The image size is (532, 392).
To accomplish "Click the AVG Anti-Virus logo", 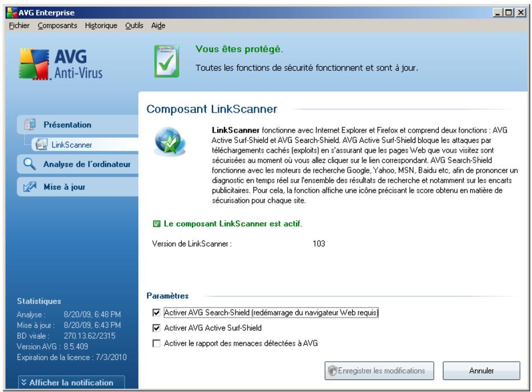I will (x=61, y=64).
